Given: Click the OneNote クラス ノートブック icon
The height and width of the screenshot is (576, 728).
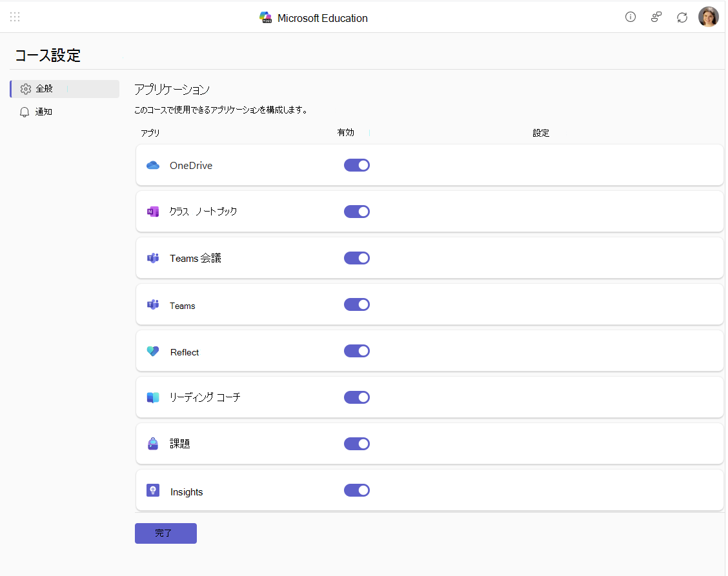Looking at the screenshot, I should 153,212.
